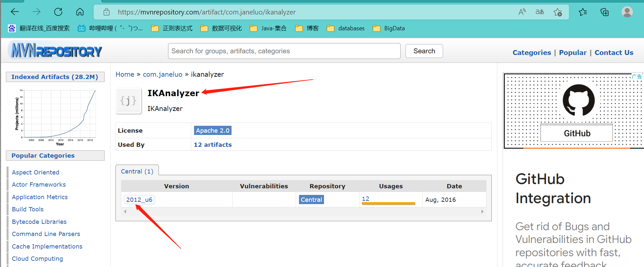Click the MVNRepository logo
Screen dimensions: 644x267
click(55, 50)
